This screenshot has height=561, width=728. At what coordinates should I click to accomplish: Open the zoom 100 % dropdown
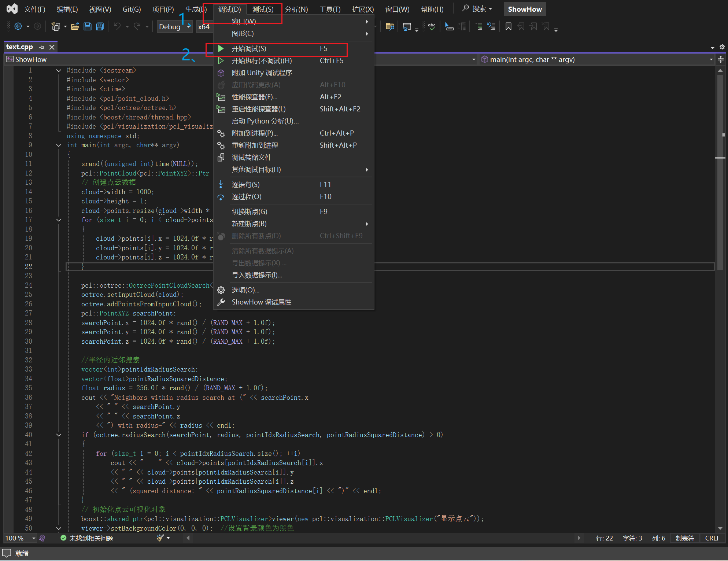coord(34,538)
